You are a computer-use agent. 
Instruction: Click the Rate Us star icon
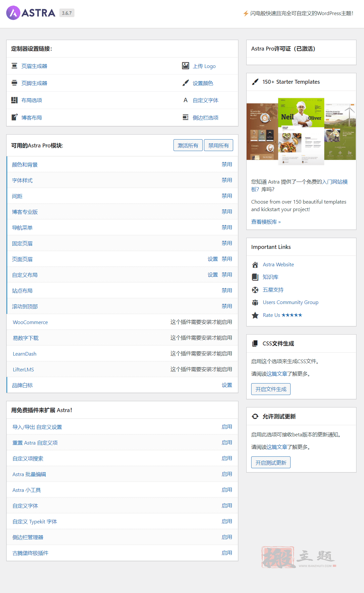(x=255, y=315)
